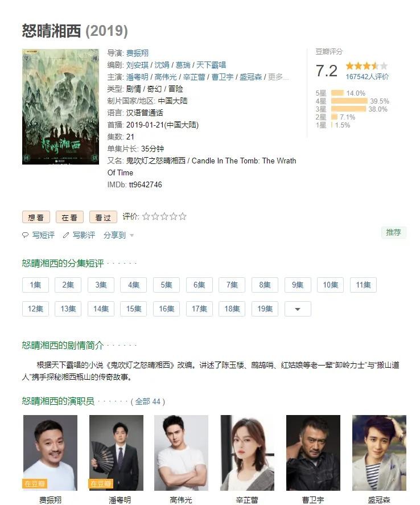Rate with the first empty star
420x505 pixels.
click(x=146, y=216)
